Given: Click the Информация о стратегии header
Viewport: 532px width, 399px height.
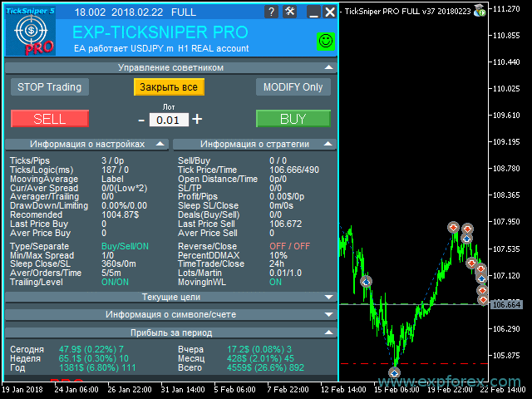Looking at the screenshot, I should point(254,144).
